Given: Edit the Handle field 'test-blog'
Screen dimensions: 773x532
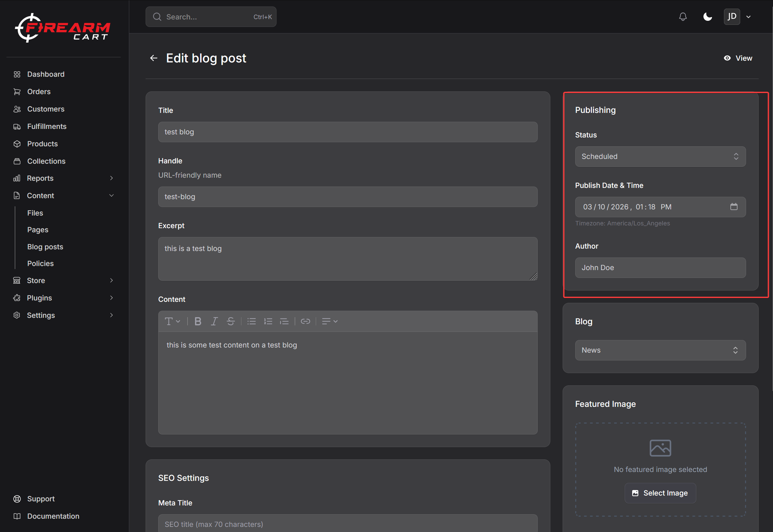Looking at the screenshot, I should pyautogui.click(x=348, y=197).
